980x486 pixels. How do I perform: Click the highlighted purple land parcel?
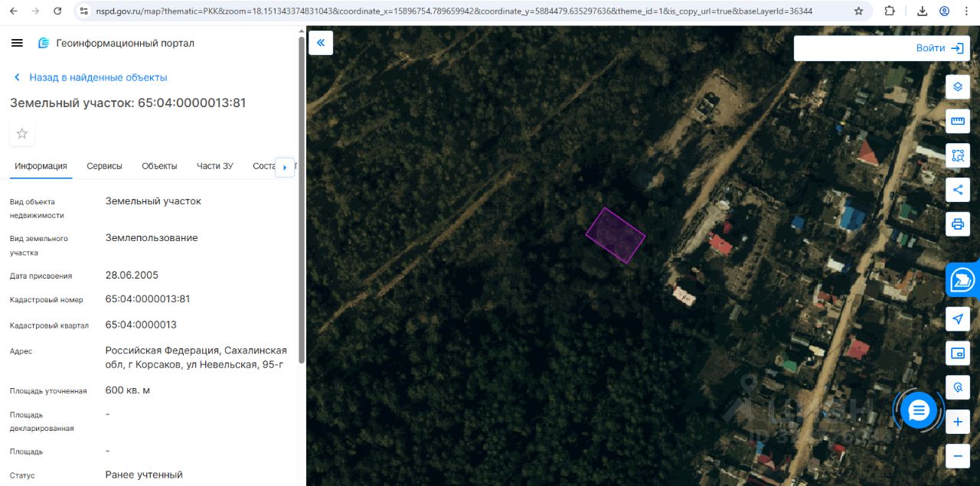click(x=616, y=236)
